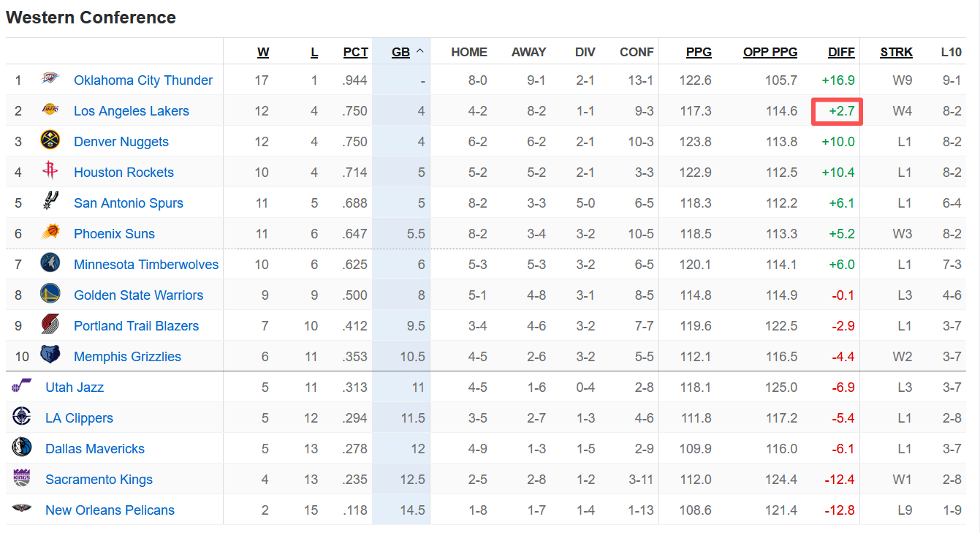Click the Memphis Grizzlies logo
This screenshot has height=533, width=980.
coord(50,356)
